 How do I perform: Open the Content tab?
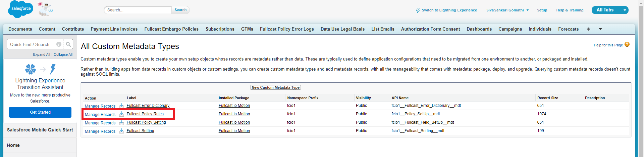(47, 29)
